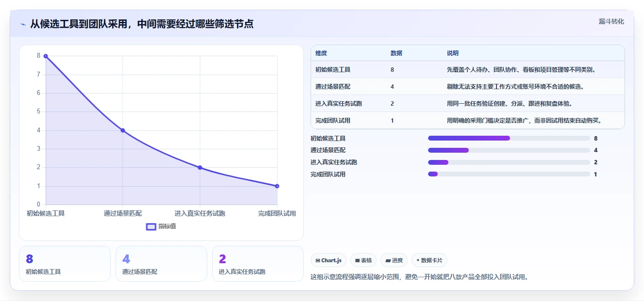Viewport: 644px width, 301px height.
Task: Click the y-axis tick label 0
Action: coord(39,205)
